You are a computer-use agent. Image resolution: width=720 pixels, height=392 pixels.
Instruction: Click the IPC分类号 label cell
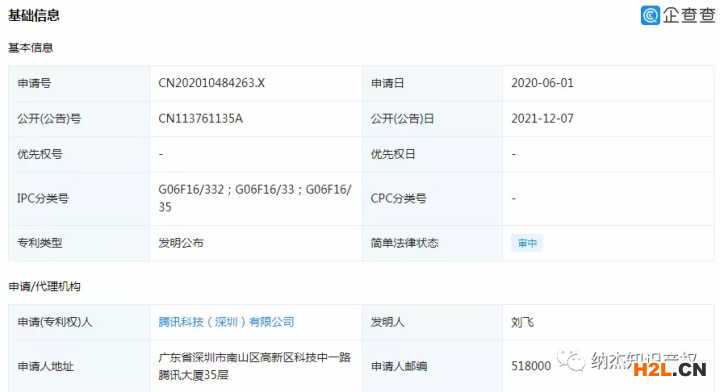(x=79, y=198)
